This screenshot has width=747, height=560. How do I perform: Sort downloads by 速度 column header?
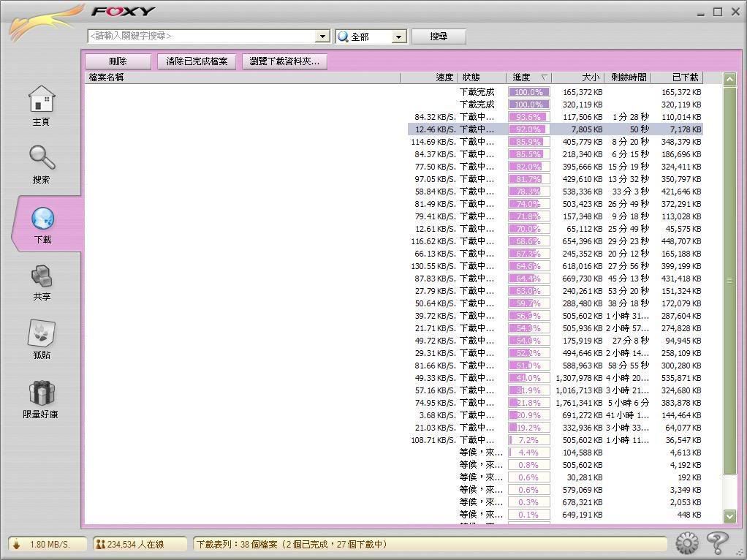click(x=444, y=77)
